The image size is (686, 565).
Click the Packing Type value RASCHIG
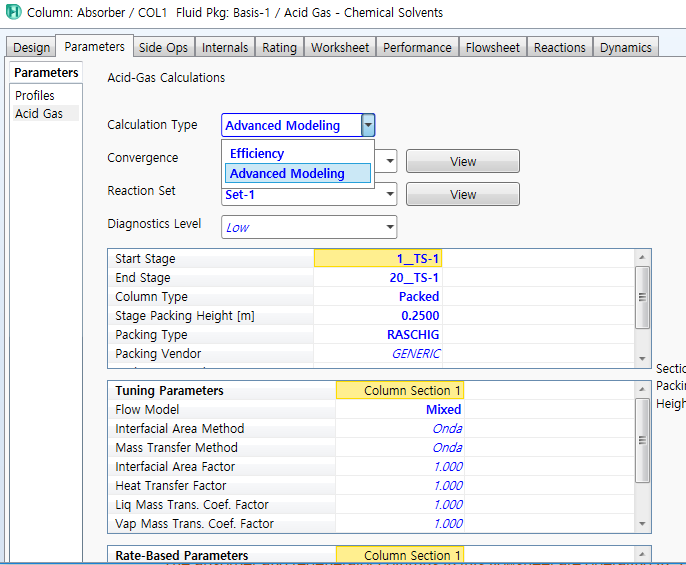click(378, 334)
